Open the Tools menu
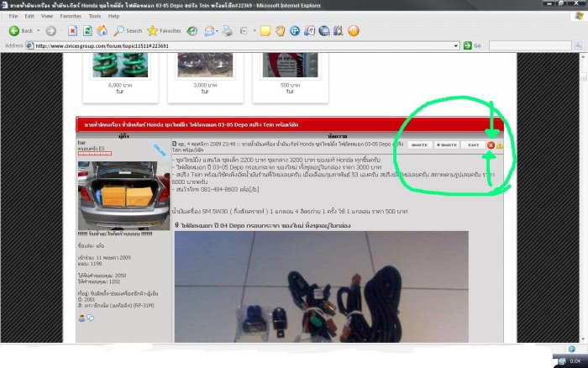588x368 pixels. click(x=94, y=16)
